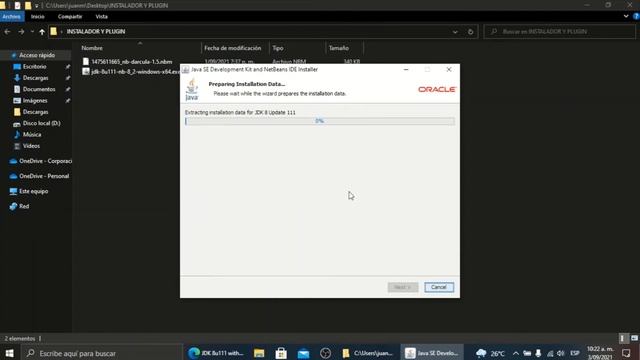Open Microsoft Store from the taskbar

[x=281, y=353]
